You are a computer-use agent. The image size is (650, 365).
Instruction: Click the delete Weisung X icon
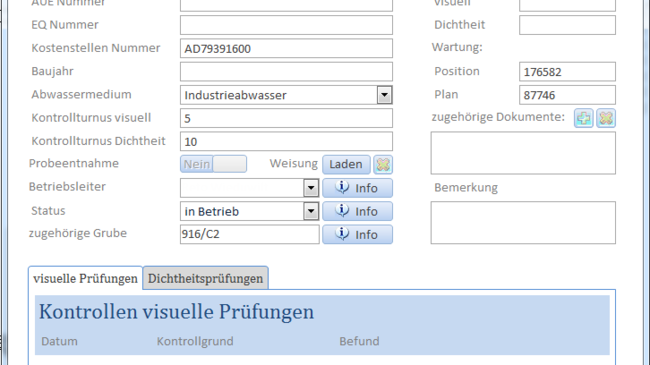pos(383,165)
